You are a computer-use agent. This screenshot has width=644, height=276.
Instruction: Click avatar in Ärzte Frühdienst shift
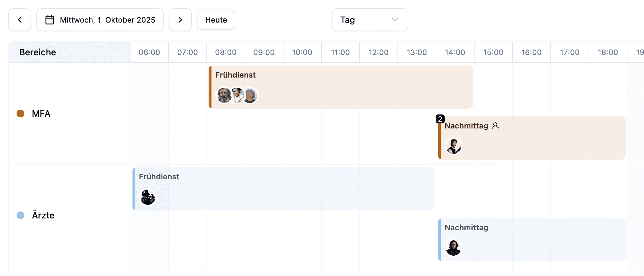pos(148,197)
